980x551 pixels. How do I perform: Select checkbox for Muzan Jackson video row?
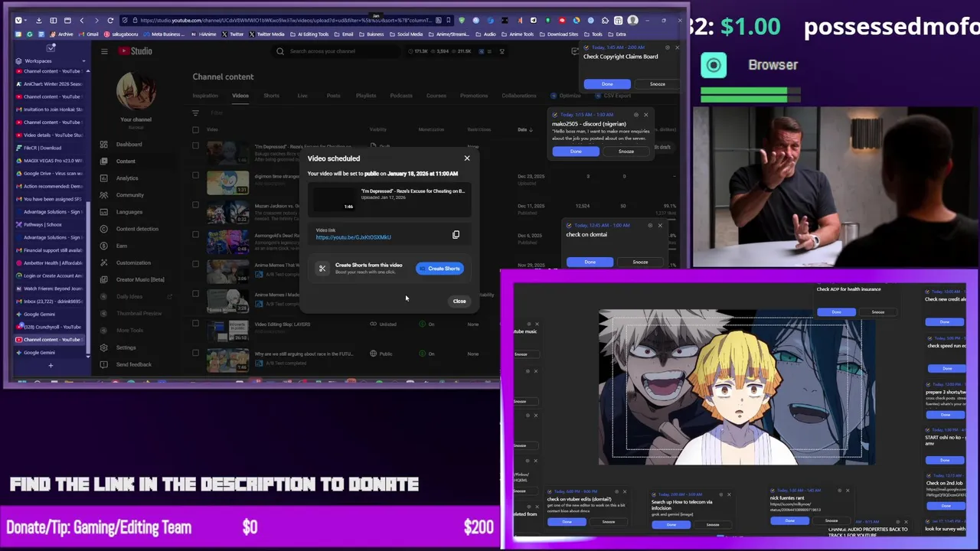[x=196, y=205]
